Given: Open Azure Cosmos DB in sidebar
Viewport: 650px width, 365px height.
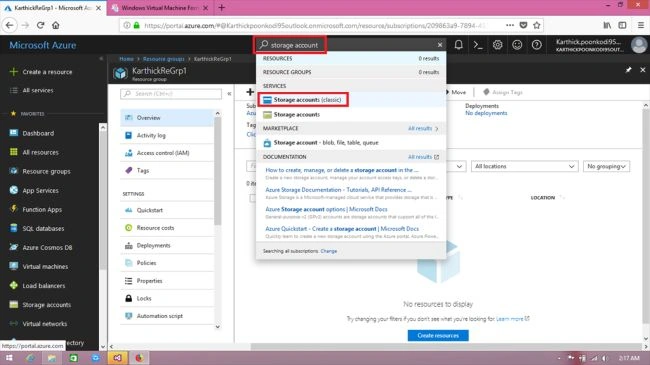Looking at the screenshot, I should pyautogui.click(x=47, y=248).
